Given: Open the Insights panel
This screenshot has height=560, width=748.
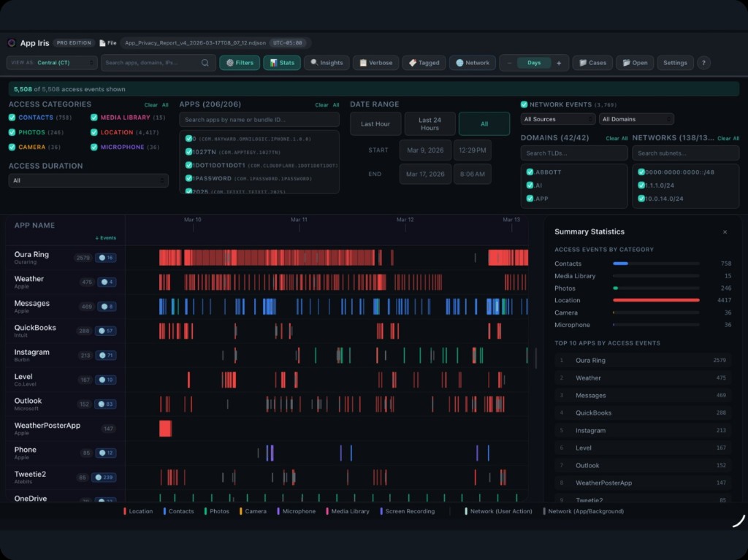Looking at the screenshot, I should 327,63.
